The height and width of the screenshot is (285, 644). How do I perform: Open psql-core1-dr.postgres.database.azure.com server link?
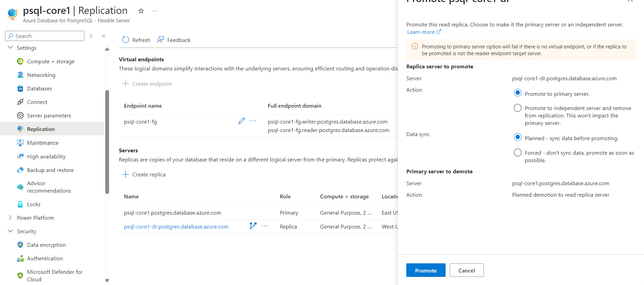point(176,226)
